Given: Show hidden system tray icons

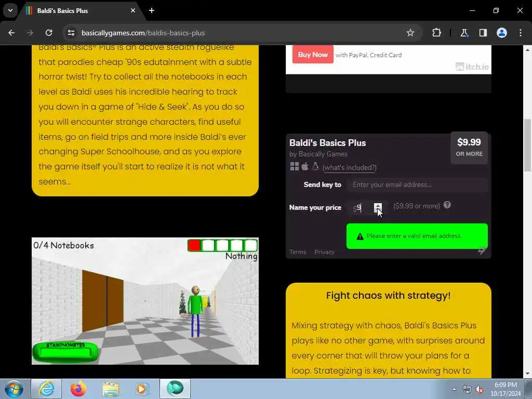Looking at the screenshot, I should pos(454,389).
